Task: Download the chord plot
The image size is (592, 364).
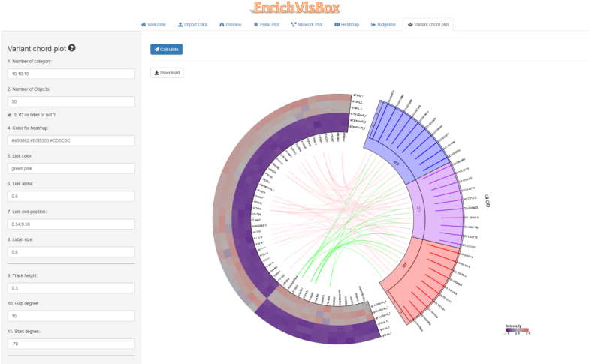Action: pos(168,73)
